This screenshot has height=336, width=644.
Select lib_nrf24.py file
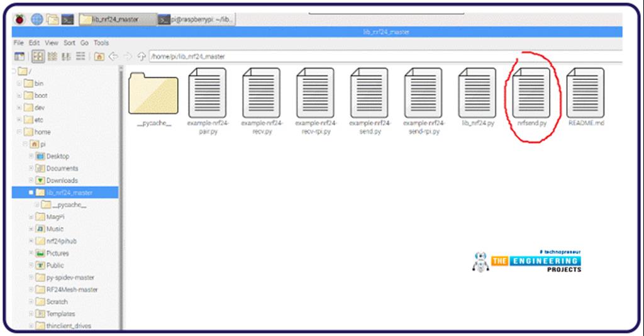coord(478,97)
